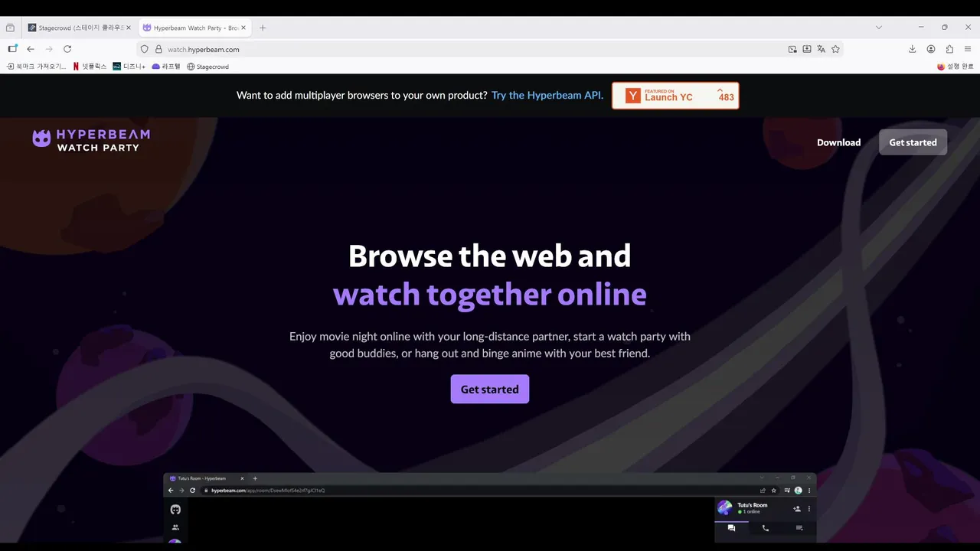Follow the Try the Hyperbeam API link
980x551 pixels.
[x=547, y=96]
